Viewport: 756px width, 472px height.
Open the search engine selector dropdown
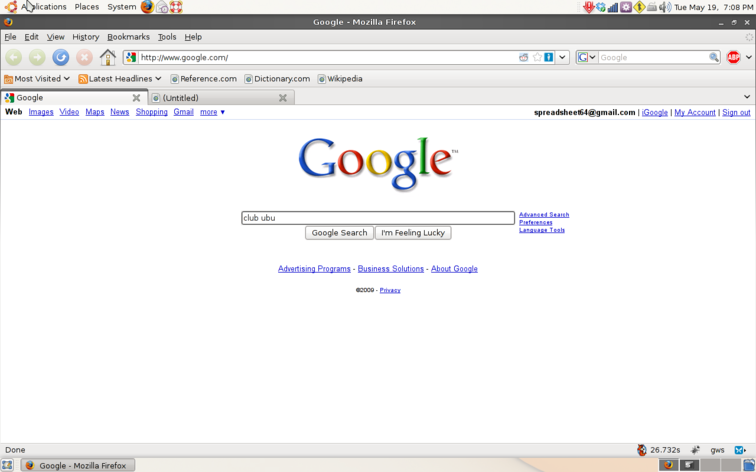(x=587, y=58)
